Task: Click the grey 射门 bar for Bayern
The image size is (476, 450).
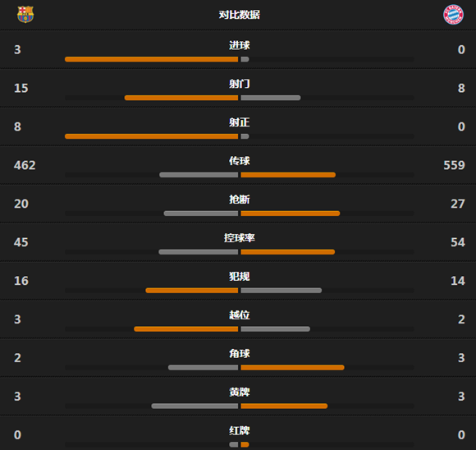Action: (271, 98)
